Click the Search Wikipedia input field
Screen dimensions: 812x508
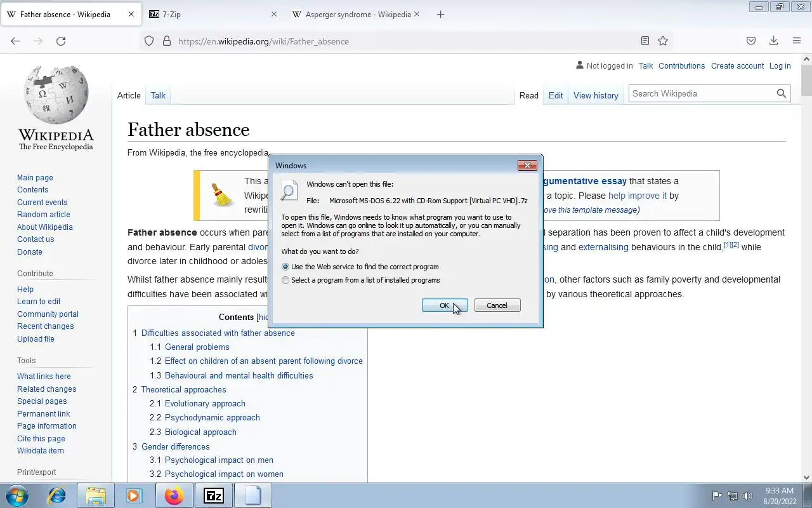pyautogui.click(x=702, y=93)
